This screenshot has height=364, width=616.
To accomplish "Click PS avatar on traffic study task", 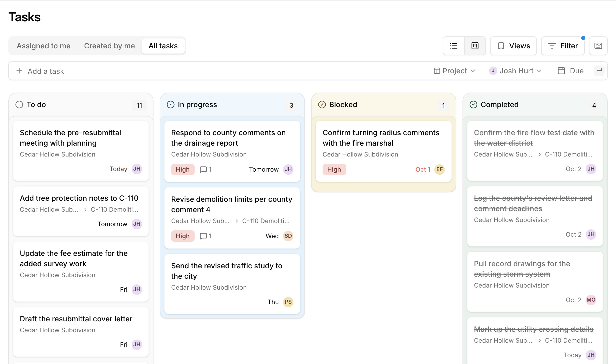I will pos(288,302).
